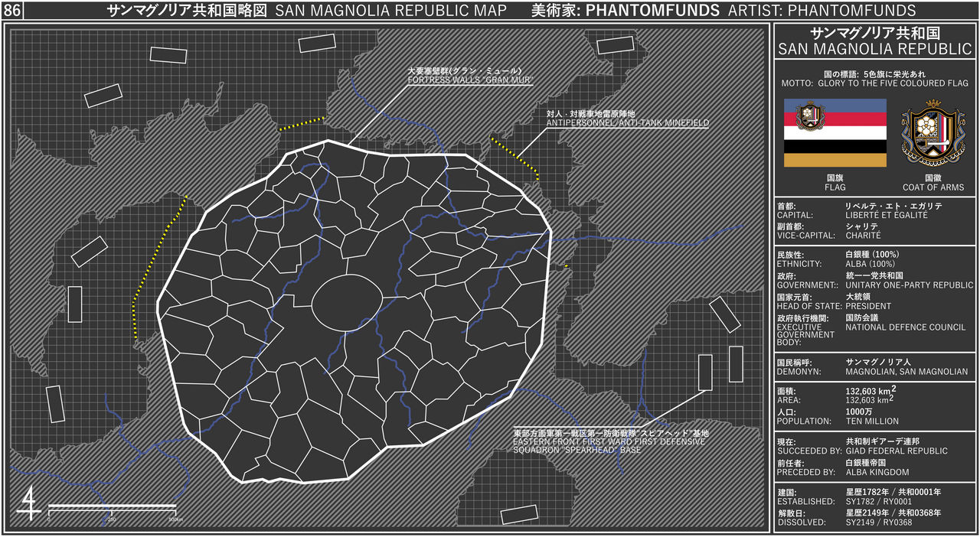Click the "SUCCEEDED BY:" label
Image resolution: width=980 pixels, height=537 pixels.
pyautogui.click(x=808, y=451)
